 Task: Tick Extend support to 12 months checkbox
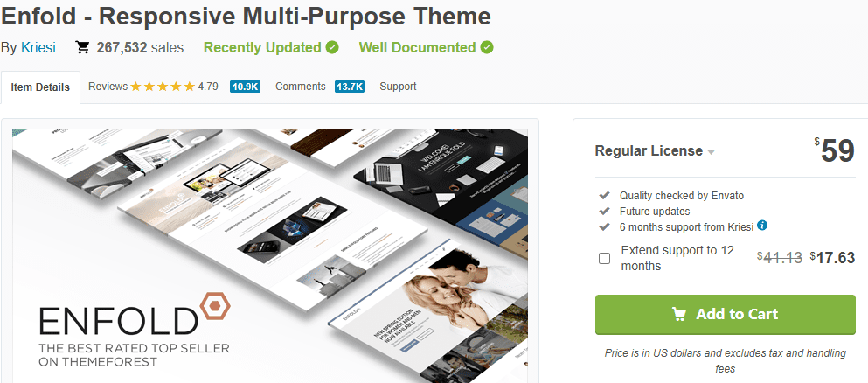pos(605,259)
